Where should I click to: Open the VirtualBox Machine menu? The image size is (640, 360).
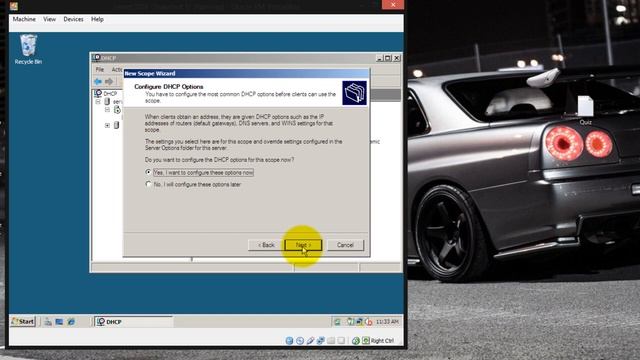coord(24,19)
